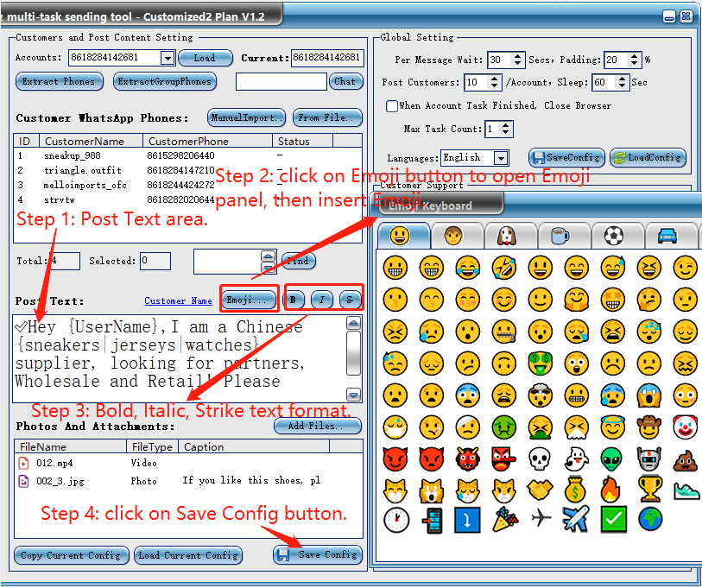Increase the Max Task Count value

tap(505, 125)
